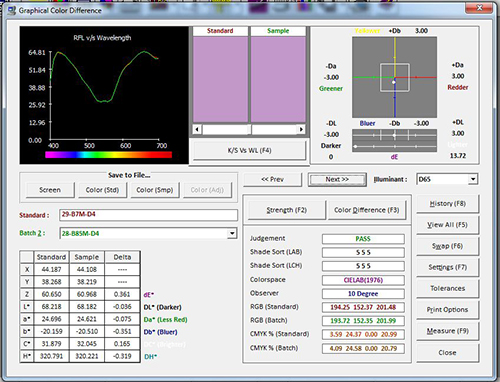
Task: Open History (F8)
Action: [447, 204]
